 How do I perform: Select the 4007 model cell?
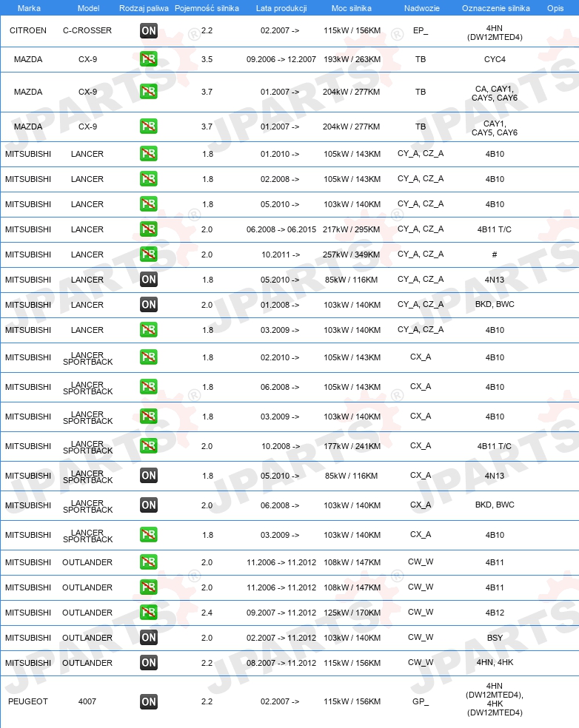point(87,701)
